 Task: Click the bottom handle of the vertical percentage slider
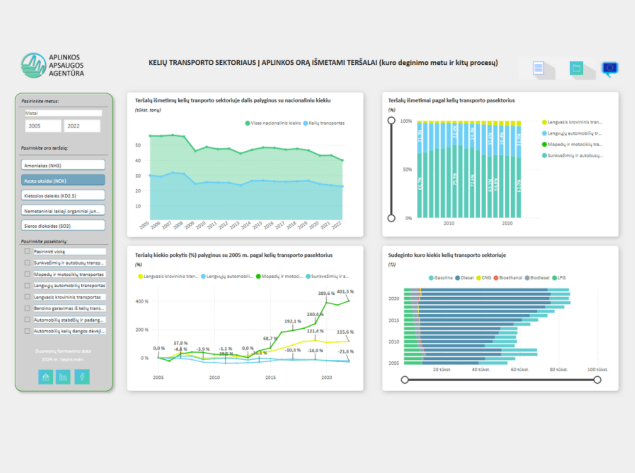pos(391,218)
